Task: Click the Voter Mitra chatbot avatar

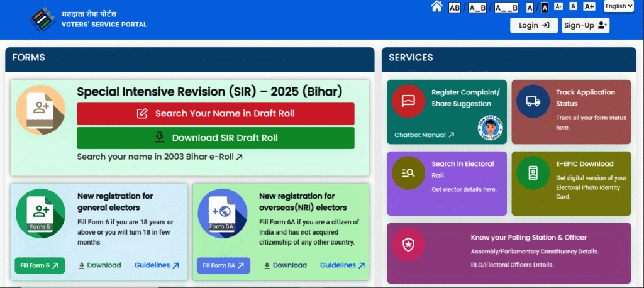Action: pyautogui.click(x=490, y=128)
